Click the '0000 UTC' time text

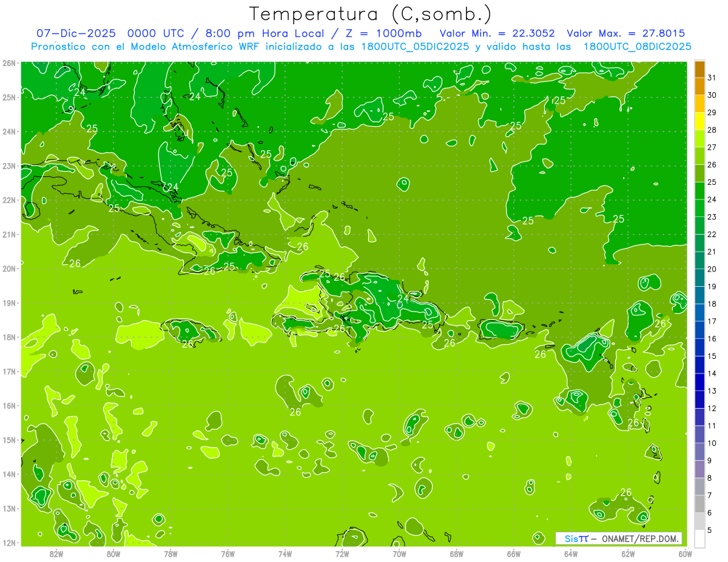click(155, 33)
